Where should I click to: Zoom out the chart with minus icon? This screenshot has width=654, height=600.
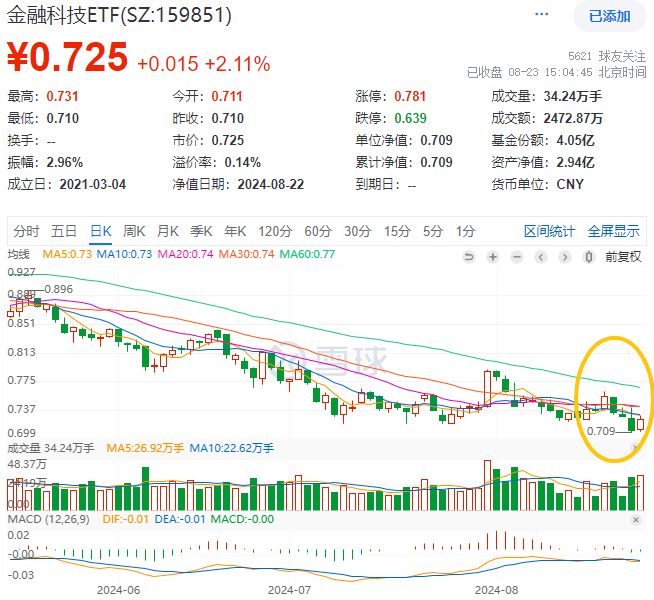(516, 256)
